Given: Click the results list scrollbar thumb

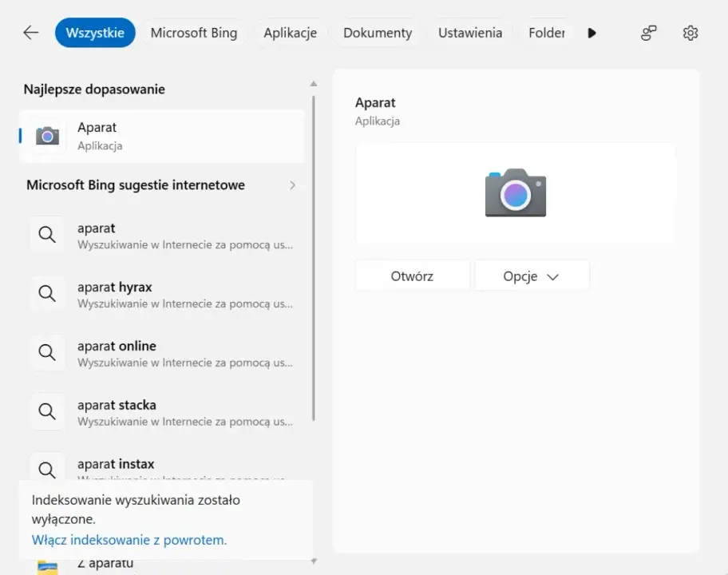Looking at the screenshot, I should coord(314,258).
